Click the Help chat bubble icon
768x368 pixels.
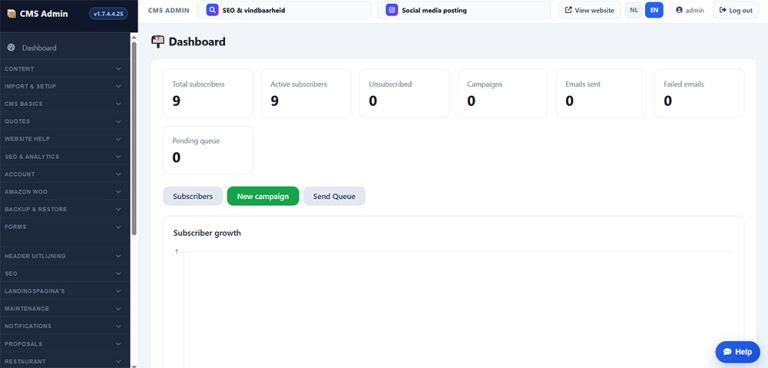click(x=727, y=352)
